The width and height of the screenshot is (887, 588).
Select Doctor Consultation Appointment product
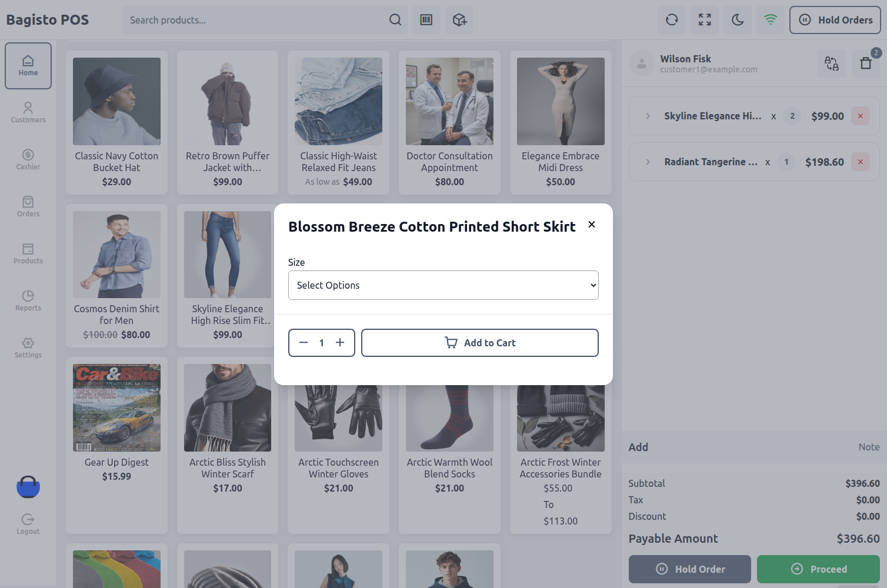(x=449, y=122)
